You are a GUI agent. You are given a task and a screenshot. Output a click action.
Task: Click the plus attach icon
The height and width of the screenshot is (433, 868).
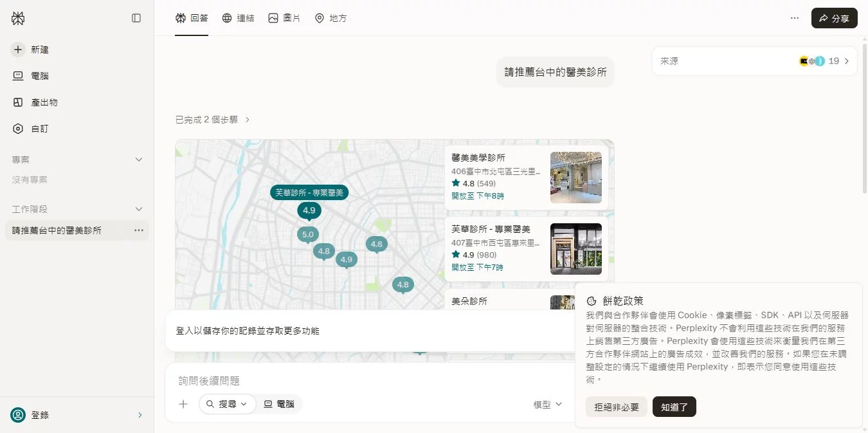point(183,404)
